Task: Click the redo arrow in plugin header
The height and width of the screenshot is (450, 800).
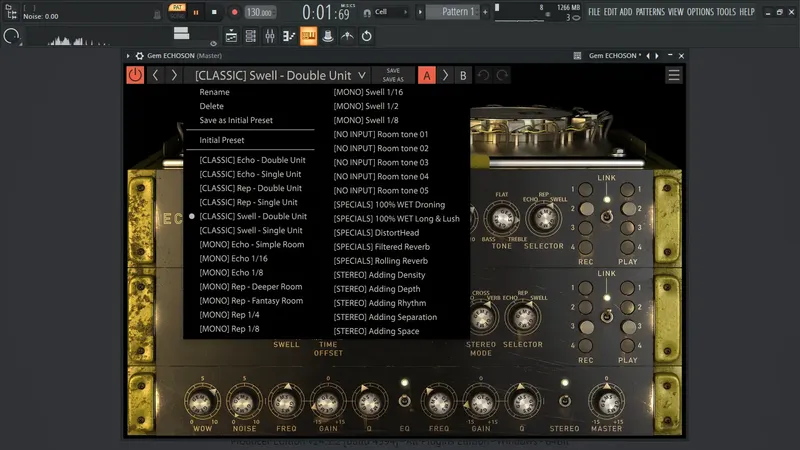Action: coord(502,75)
